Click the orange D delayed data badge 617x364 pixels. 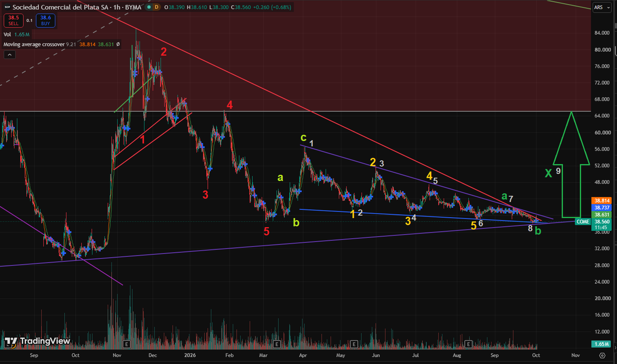pos(157,7)
